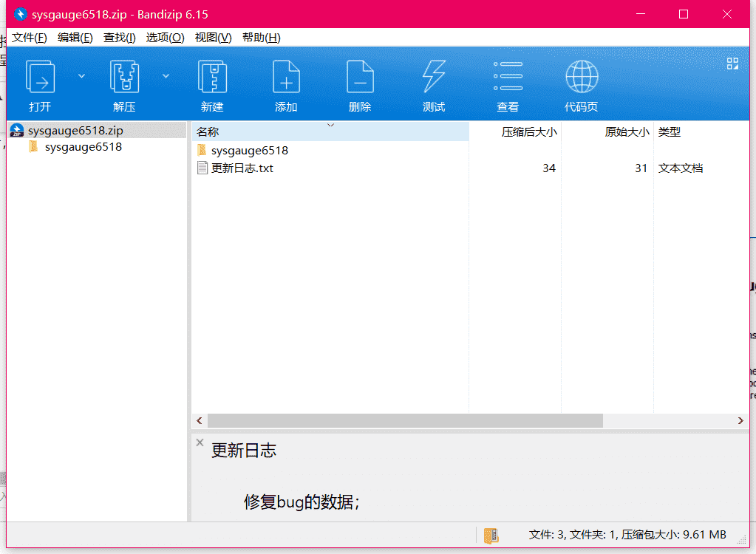The image size is (756, 554).
Task: Click the status bar file count text
Action: pyautogui.click(x=627, y=535)
